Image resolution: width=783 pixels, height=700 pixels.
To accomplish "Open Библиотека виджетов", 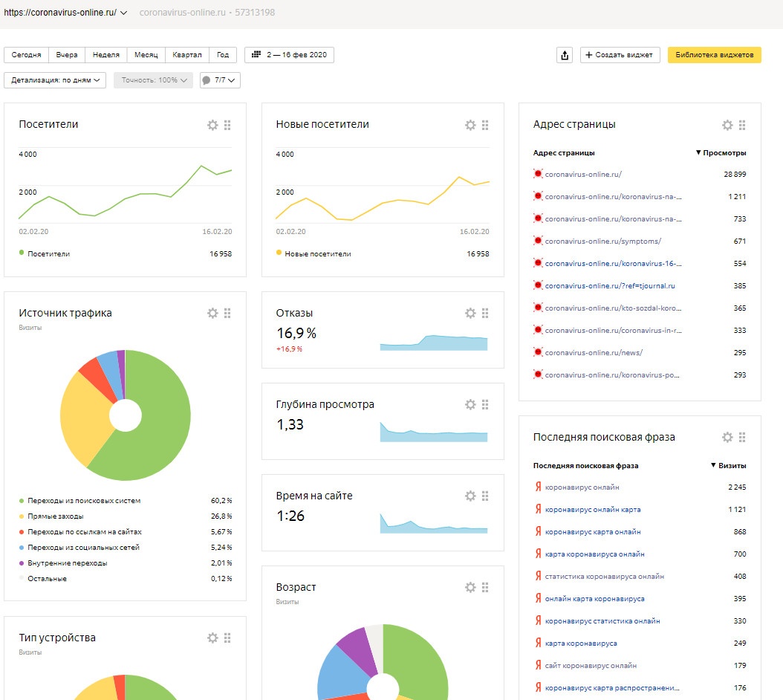I will click(714, 55).
